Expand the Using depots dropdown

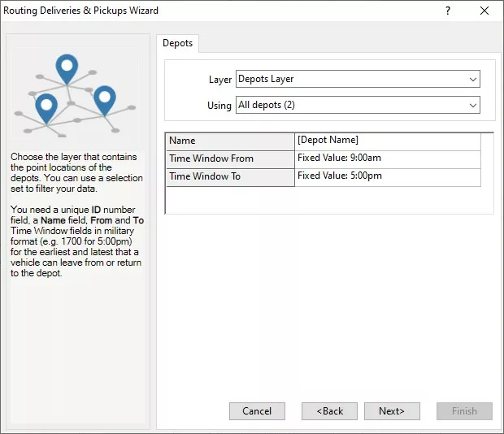coord(357,106)
